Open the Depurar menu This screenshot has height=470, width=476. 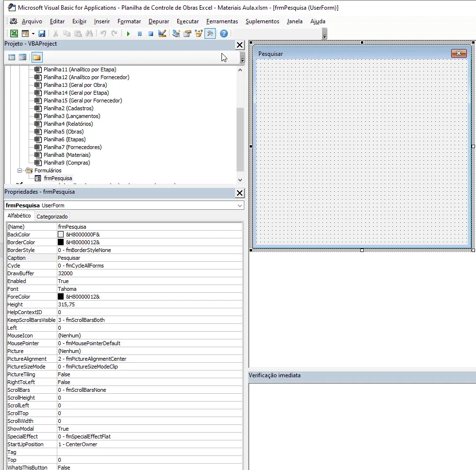tap(159, 21)
